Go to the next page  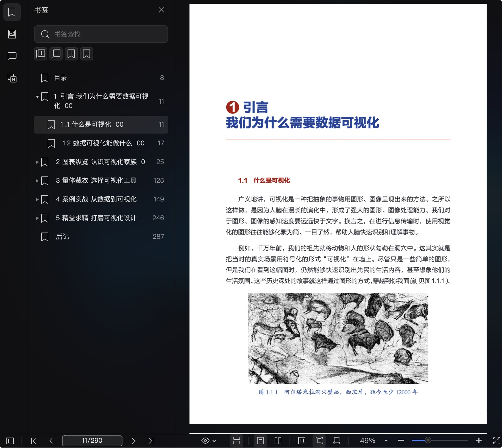pos(133,441)
